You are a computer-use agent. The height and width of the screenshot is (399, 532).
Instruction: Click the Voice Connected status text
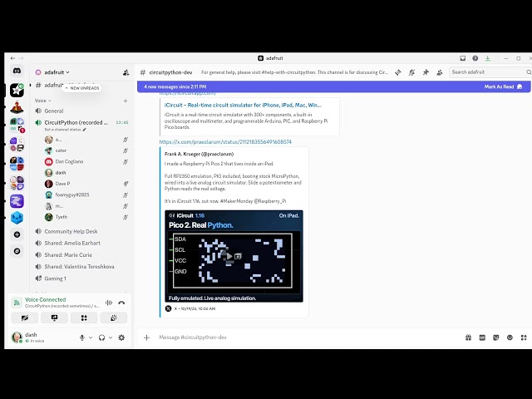pos(46,300)
